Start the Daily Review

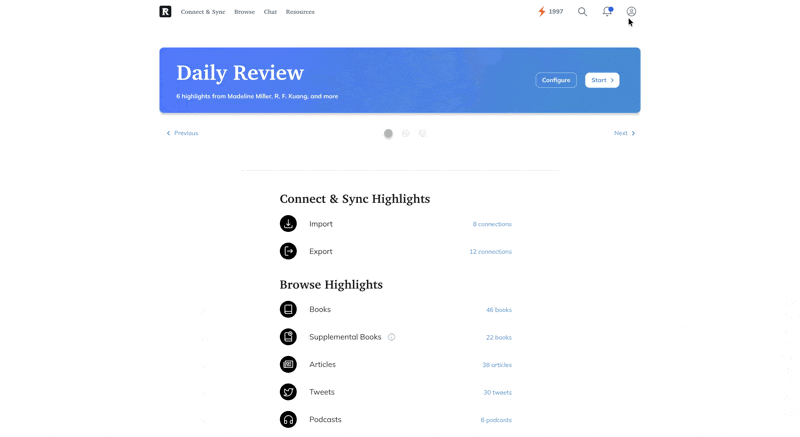pyautogui.click(x=602, y=80)
